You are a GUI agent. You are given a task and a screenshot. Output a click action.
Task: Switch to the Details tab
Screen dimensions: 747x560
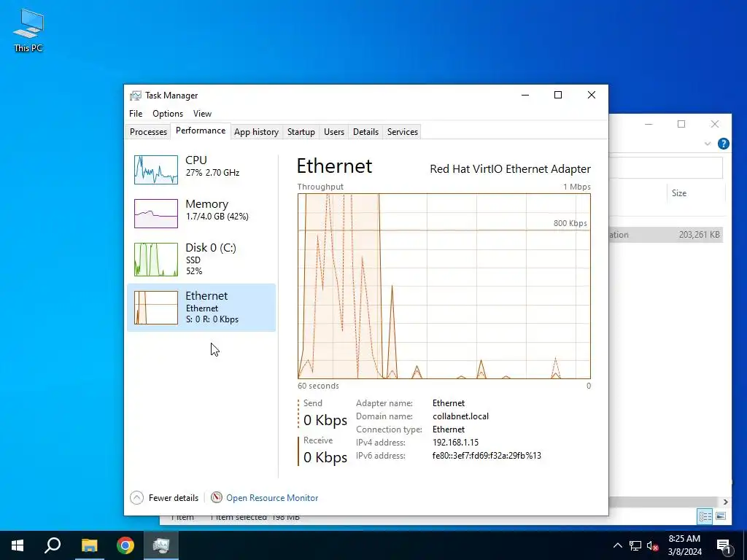coord(366,132)
